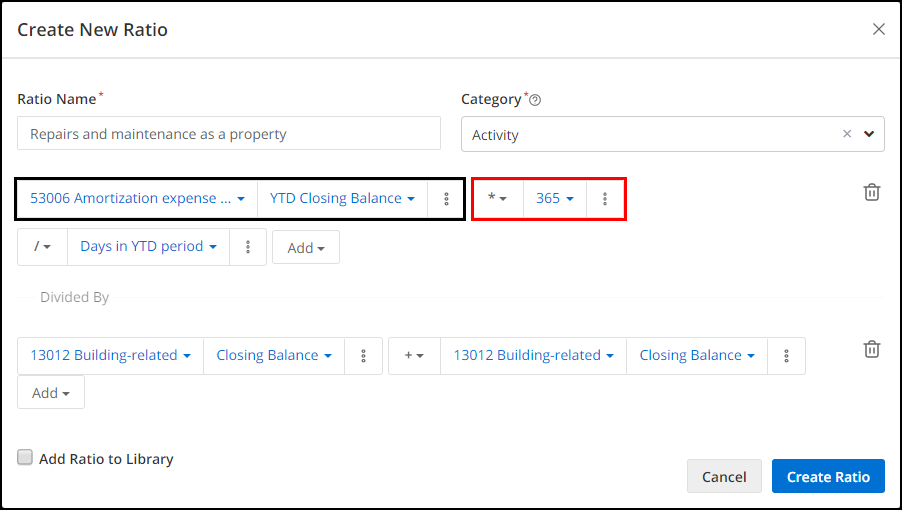Image resolution: width=902 pixels, height=510 pixels.
Task: Open options dots beside 365 value
Action: 605,199
